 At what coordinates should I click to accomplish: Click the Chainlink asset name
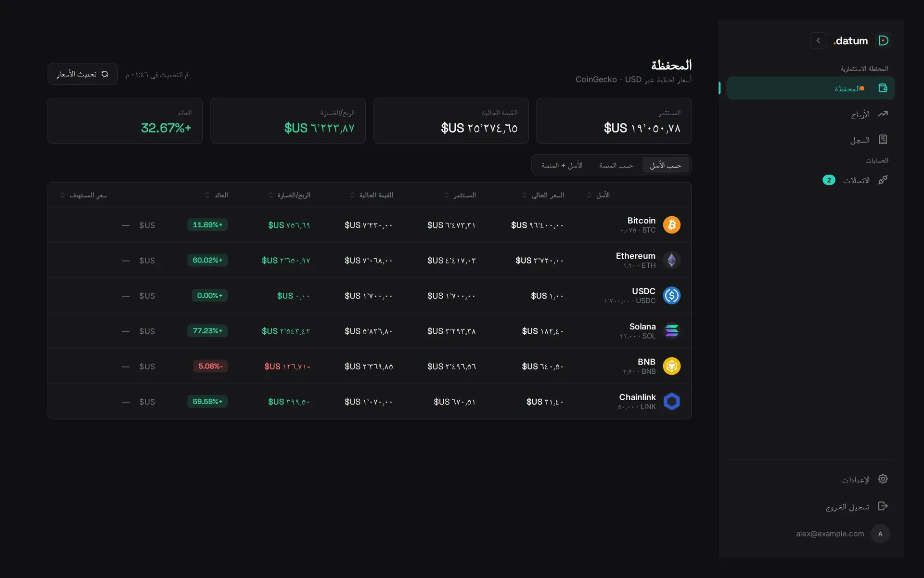637,397
